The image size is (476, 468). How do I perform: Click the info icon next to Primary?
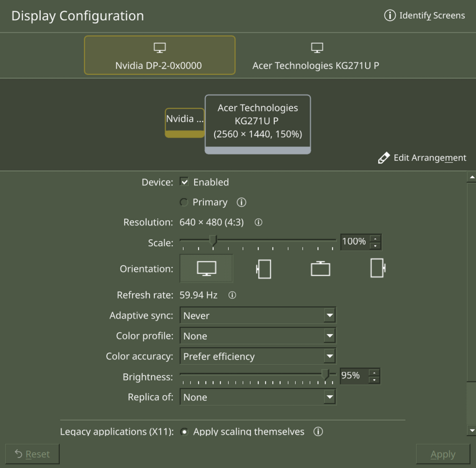(x=241, y=202)
